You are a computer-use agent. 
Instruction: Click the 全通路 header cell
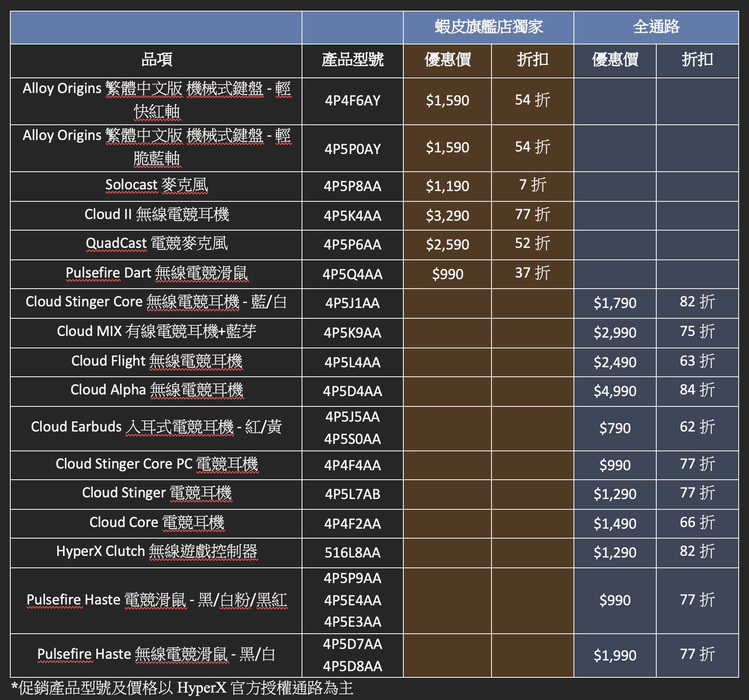656,27
